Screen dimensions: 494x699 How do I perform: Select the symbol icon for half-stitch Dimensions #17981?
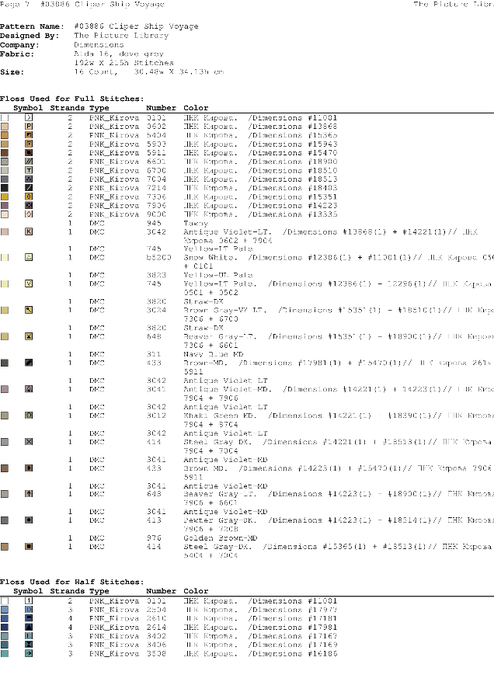[x=29, y=627]
